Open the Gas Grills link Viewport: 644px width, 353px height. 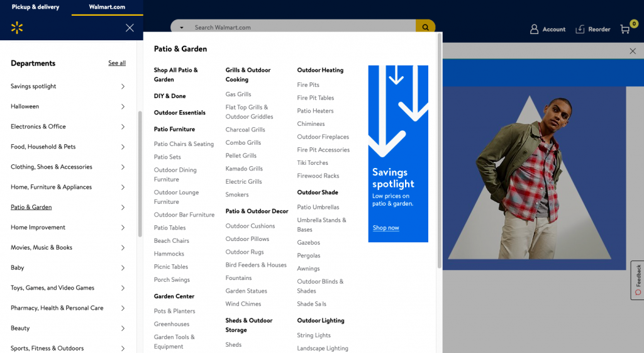click(238, 94)
